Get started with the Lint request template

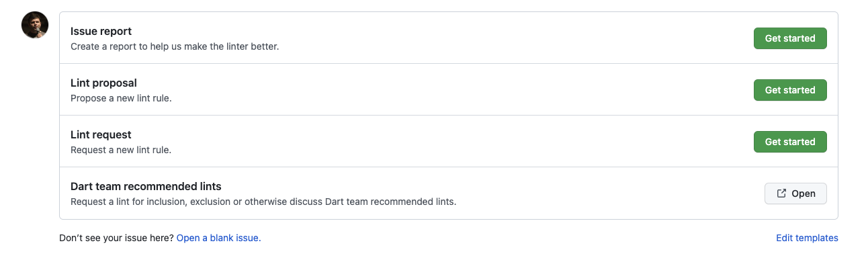tap(790, 142)
